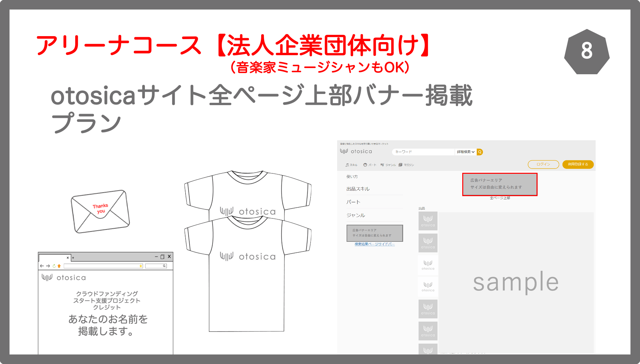
Task: Click the back arrow in mock browser
Action: click(x=42, y=266)
